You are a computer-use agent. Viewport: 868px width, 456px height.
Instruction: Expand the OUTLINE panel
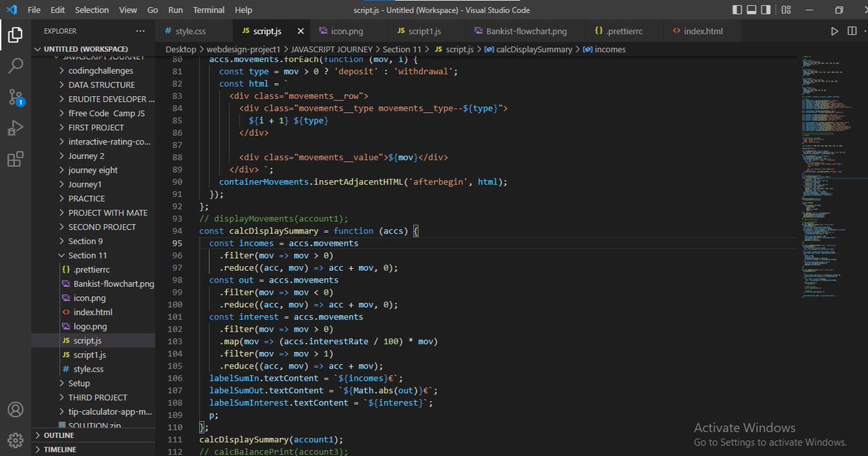[93, 435]
